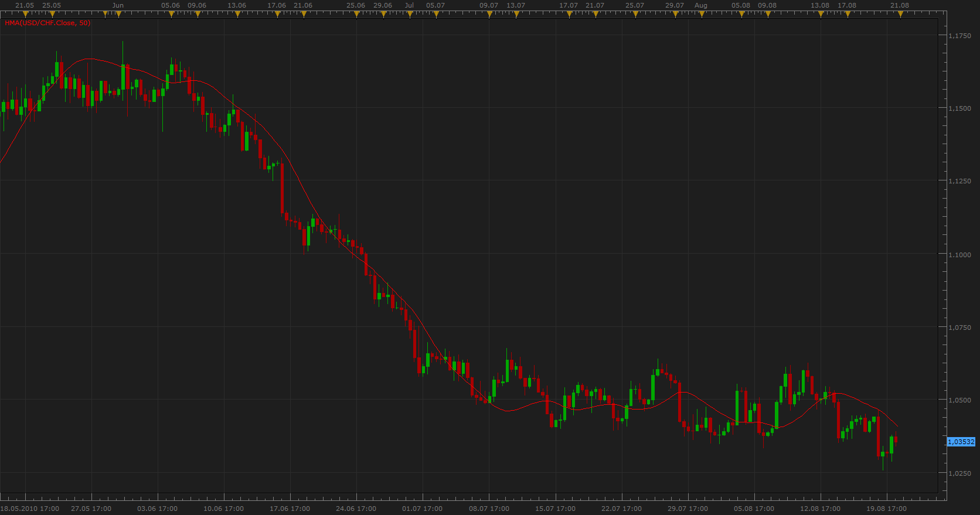Screen dimensions: 980x515
Task: Click the 1,0500 price axis label
Action: point(959,400)
